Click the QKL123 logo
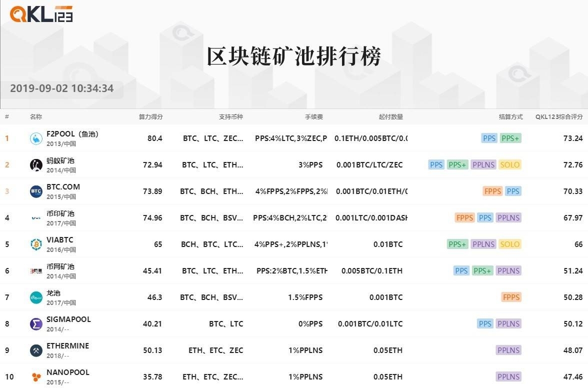The height and width of the screenshot is (388, 588). point(41,14)
